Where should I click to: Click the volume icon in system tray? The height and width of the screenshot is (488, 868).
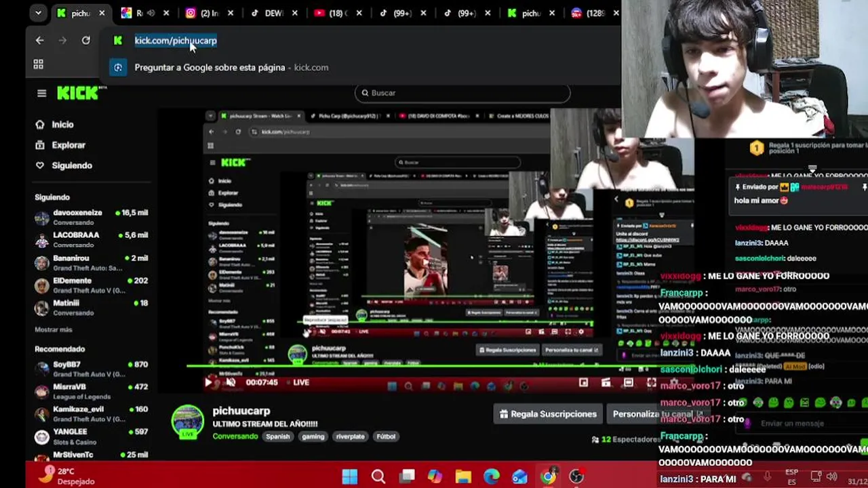(831, 476)
